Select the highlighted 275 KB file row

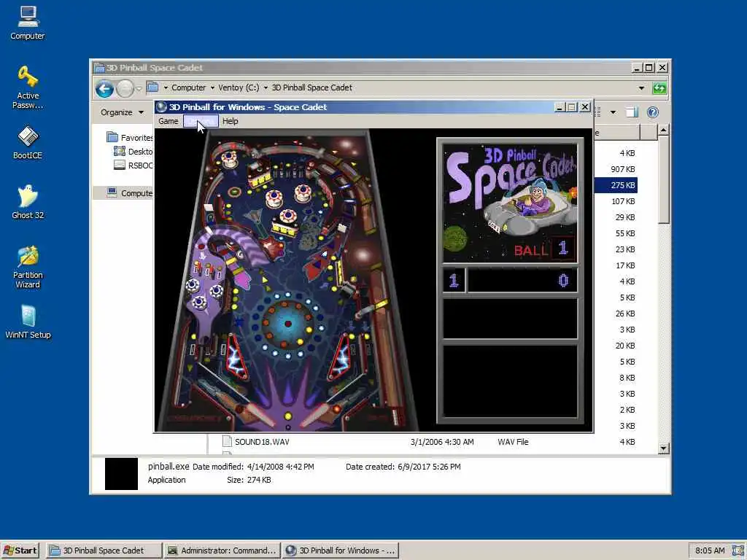click(616, 185)
